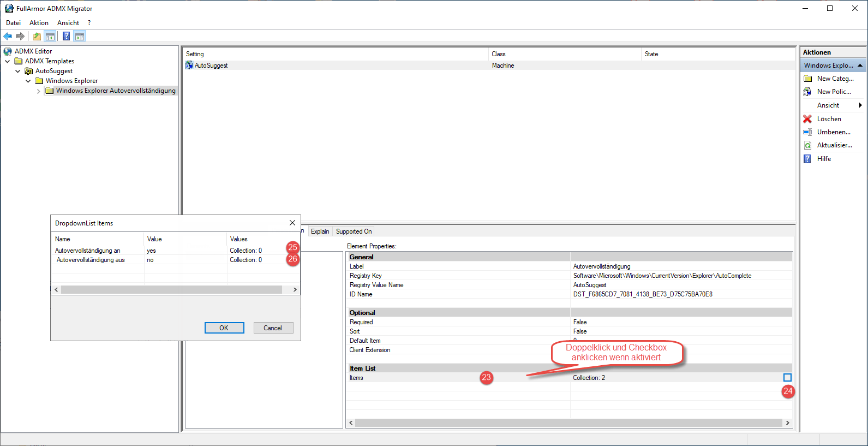
Task: Toggle the action pane toolbar icon
Action: pyautogui.click(x=80, y=37)
